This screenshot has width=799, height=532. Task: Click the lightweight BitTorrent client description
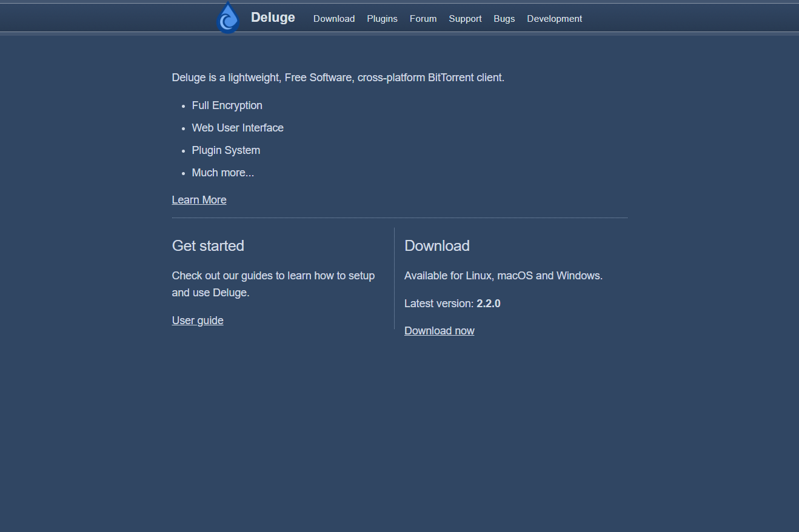click(338, 78)
